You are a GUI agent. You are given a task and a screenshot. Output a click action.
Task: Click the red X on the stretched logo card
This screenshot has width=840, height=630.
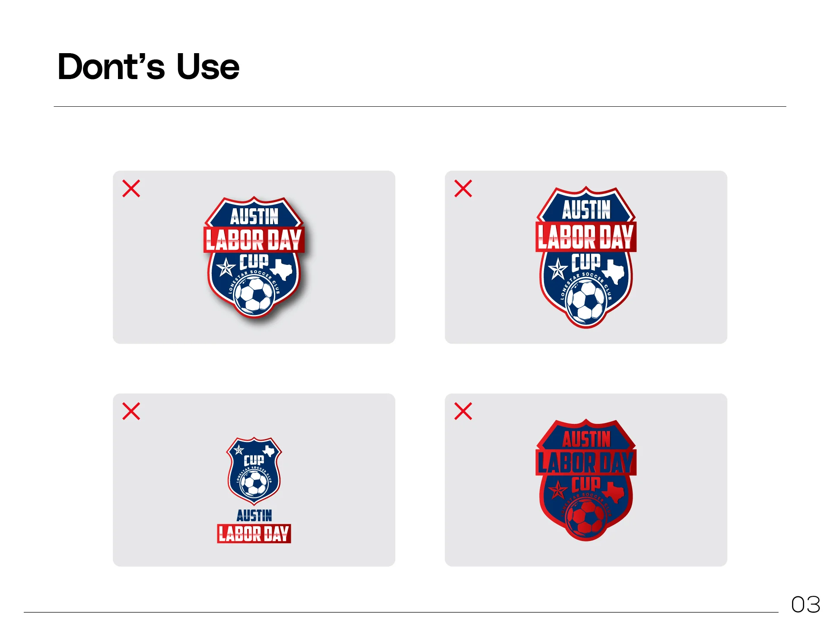(x=463, y=188)
